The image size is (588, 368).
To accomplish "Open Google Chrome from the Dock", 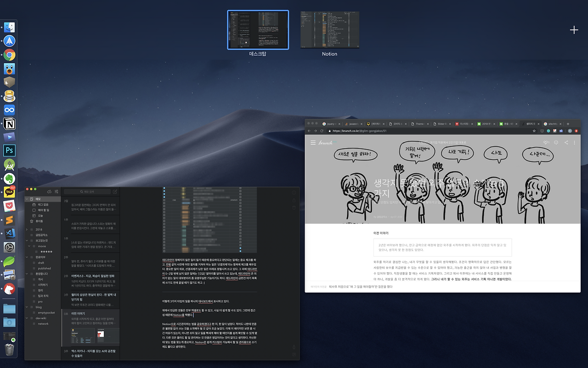I will pos(9,55).
